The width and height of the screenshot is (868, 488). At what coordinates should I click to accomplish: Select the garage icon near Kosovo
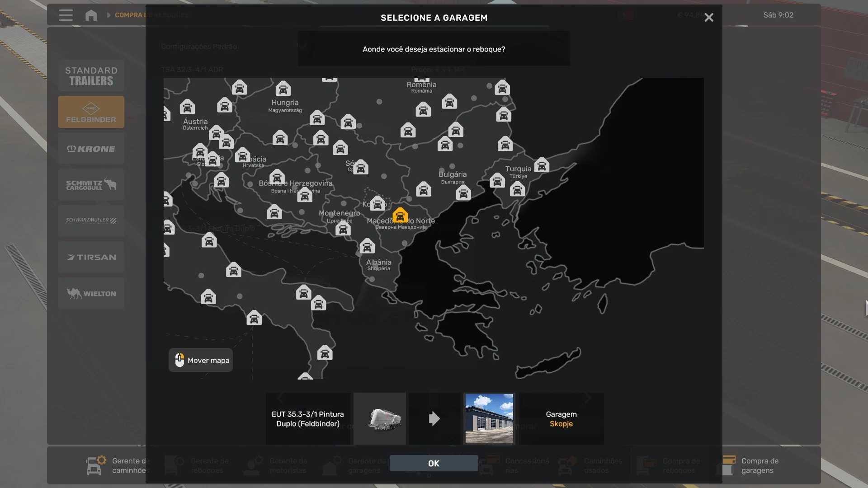pos(377,204)
